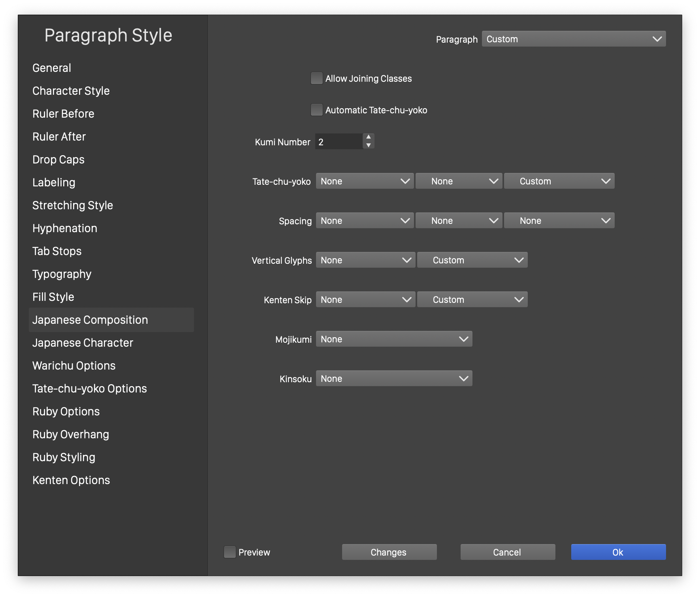The width and height of the screenshot is (700, 597).
Task: Go to the Drop Caps section
Action: click(x=58, y=160)
